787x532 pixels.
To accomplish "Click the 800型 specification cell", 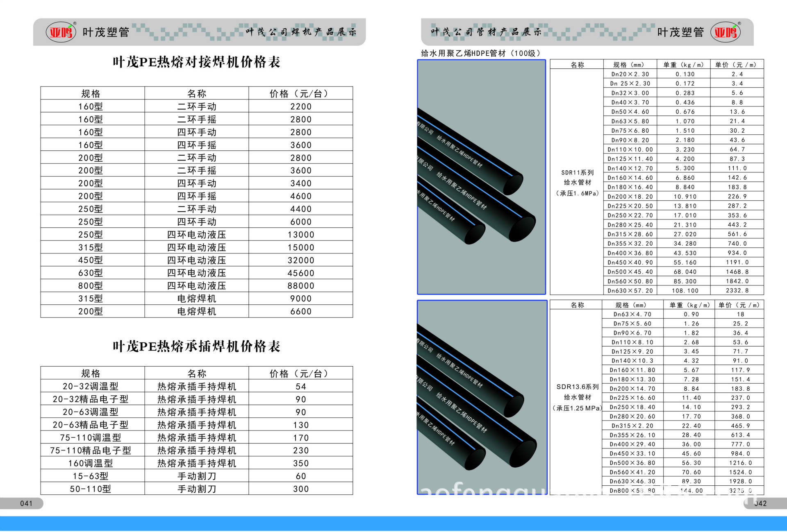I will coord(93,286).
